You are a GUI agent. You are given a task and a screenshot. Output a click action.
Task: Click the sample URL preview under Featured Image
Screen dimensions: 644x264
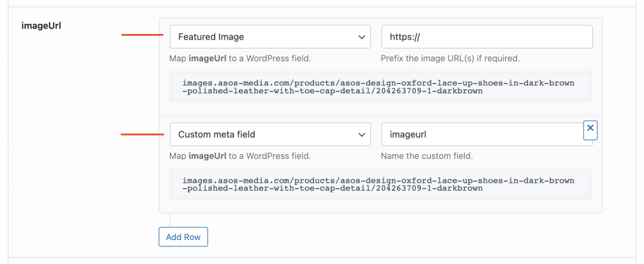[378, 87]
